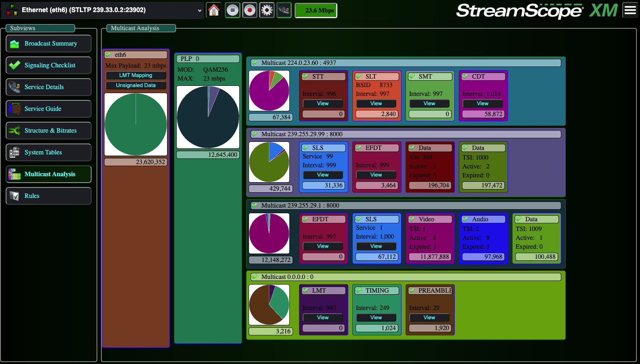Click the System Tables icon
This screenshot has height=364, width=640.
15,152
